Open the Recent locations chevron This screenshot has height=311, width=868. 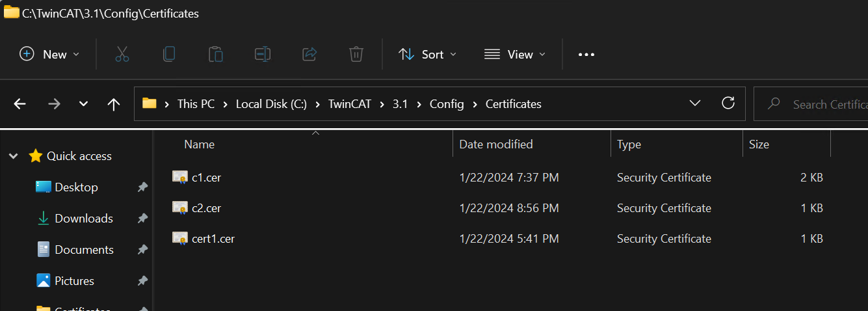pos(83,104)
